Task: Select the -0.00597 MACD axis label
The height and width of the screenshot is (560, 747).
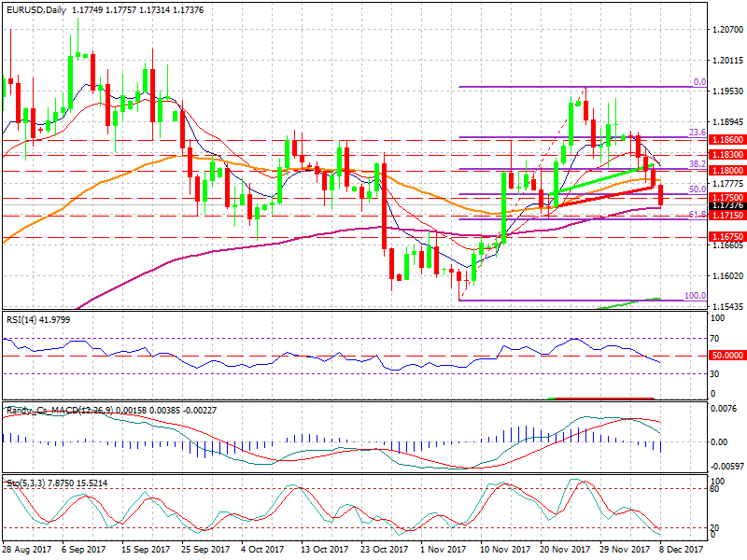Action: [x=727, y=466]
